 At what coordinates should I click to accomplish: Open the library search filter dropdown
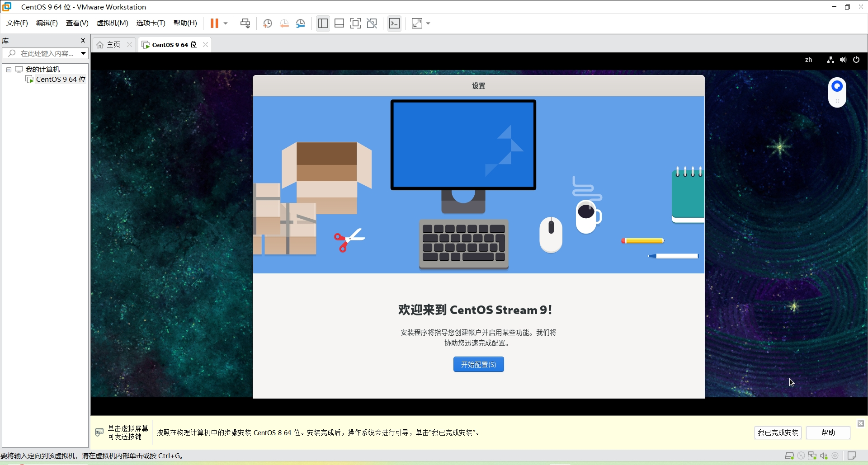pos(84,53)
